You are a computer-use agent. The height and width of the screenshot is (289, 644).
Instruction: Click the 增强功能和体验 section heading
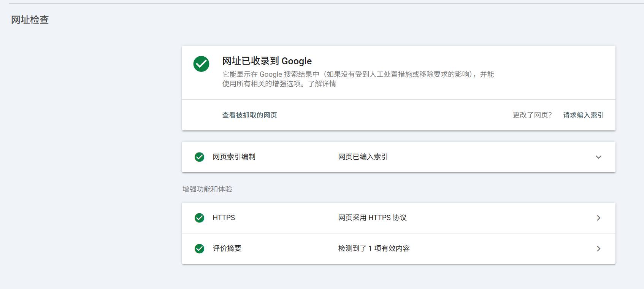(207, 189)
